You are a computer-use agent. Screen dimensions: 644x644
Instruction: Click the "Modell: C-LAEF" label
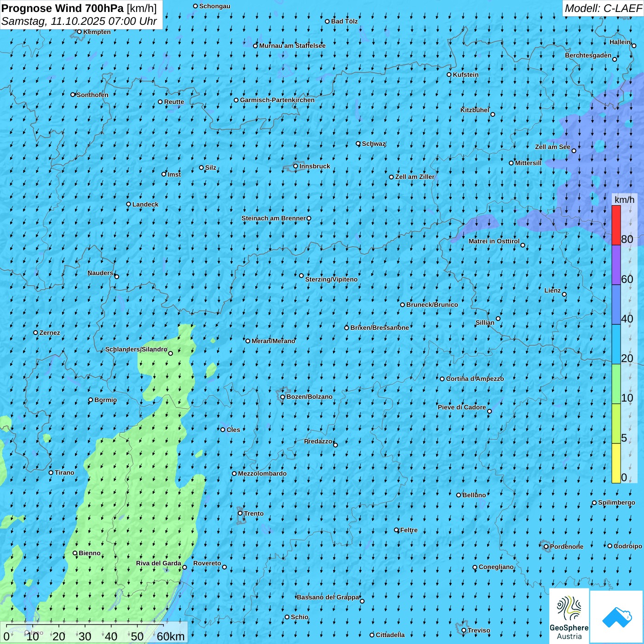pos(603,8)
